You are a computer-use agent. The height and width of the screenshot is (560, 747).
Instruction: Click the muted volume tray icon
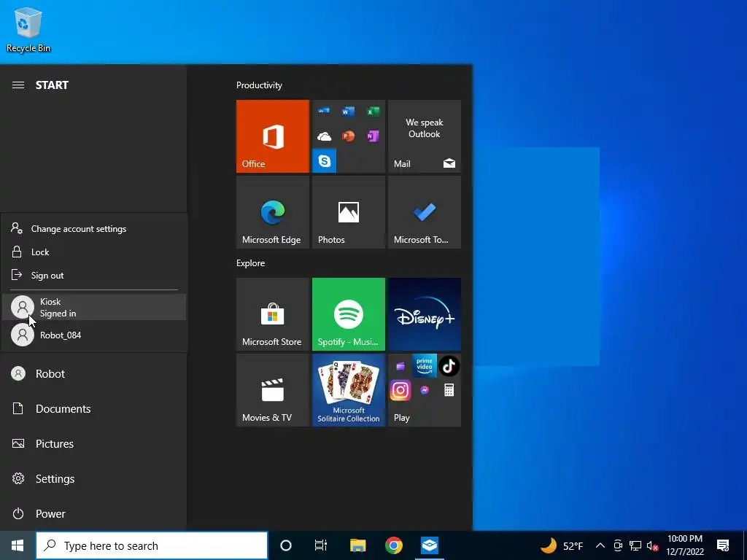click(652, 545)
